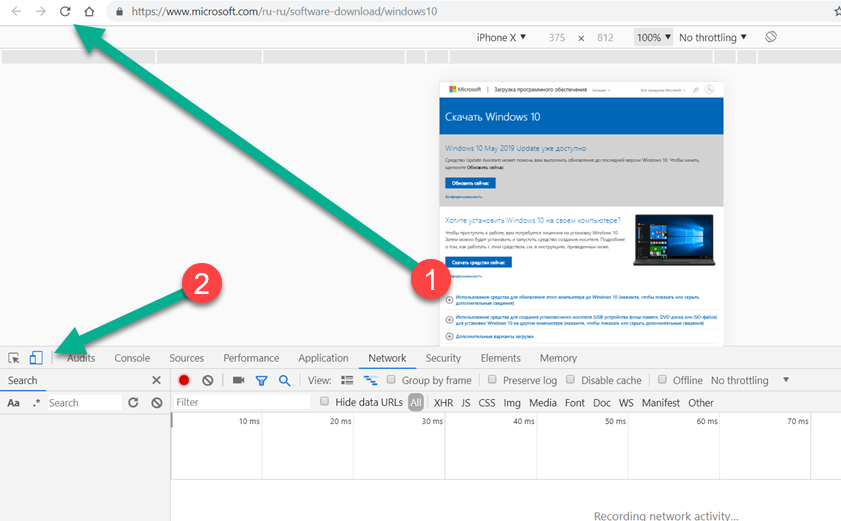Rotate device orientation icon

[x=771, y=37]
